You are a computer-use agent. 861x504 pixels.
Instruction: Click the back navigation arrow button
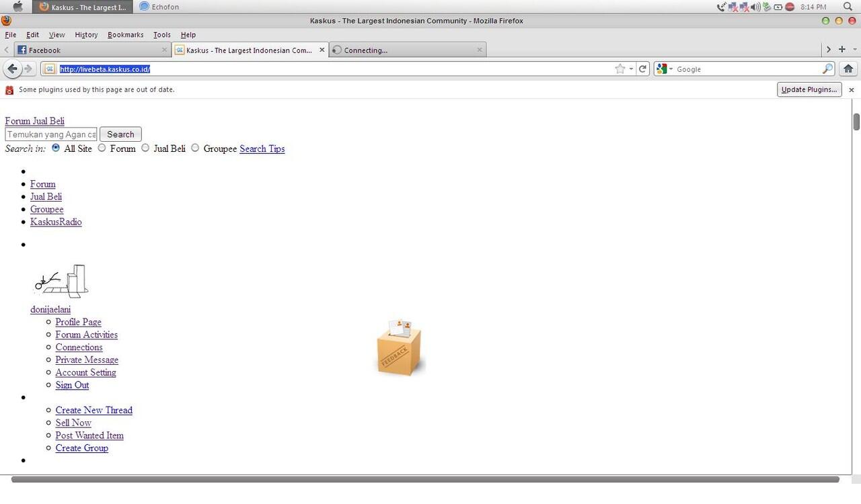[12, 69]
